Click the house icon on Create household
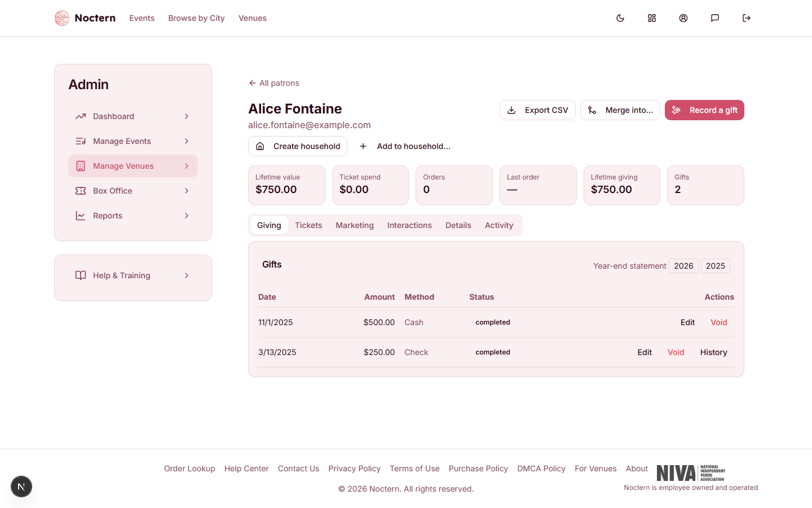The height and width of the screenshot is (508, 812). tap(260, 146)
